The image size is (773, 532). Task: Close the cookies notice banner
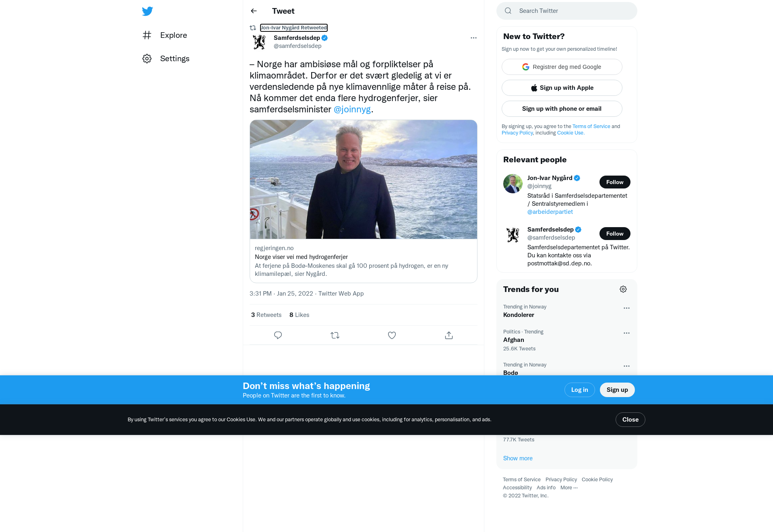(630, 420)
